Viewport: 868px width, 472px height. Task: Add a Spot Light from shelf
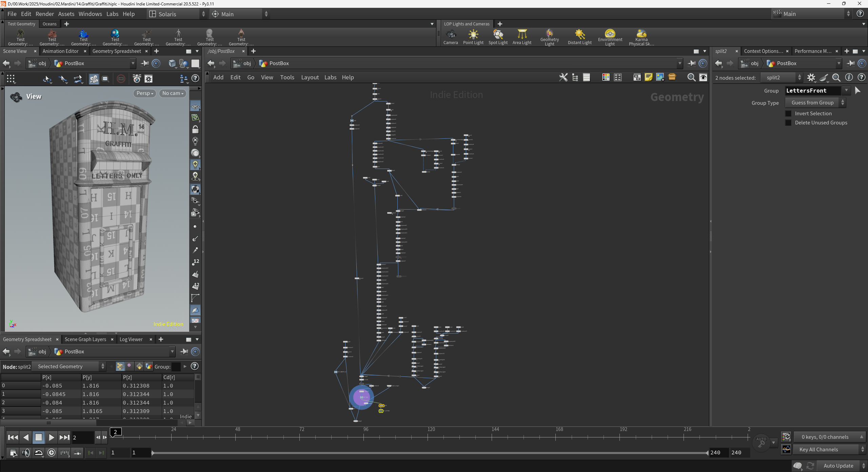pyautogui.click(x=498, y=37)
